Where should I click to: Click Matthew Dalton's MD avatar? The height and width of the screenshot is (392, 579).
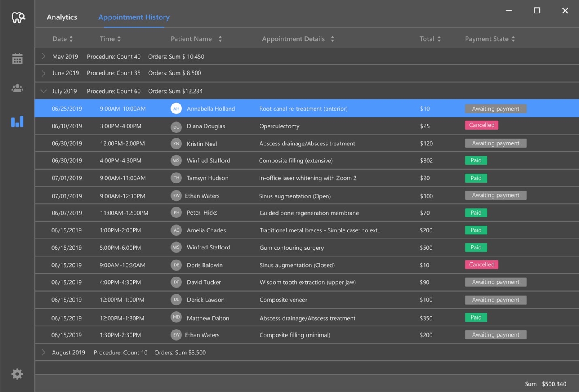(x=176, y=317)
